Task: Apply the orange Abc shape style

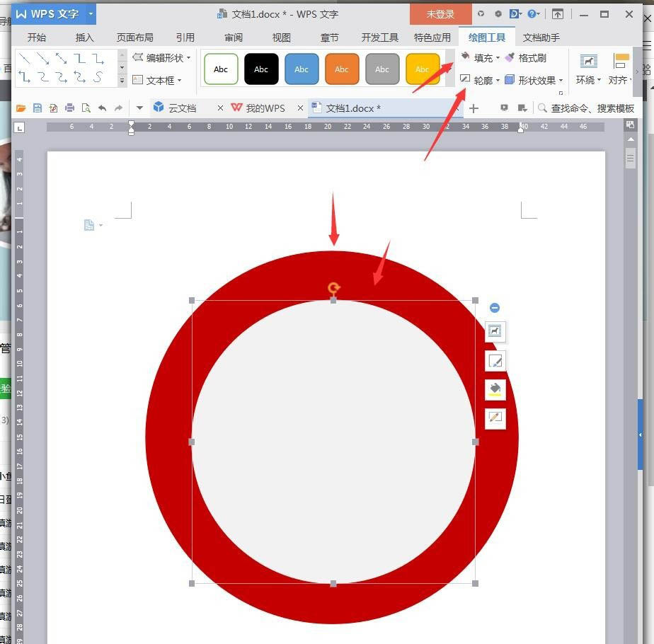Action: click(342, 69)
